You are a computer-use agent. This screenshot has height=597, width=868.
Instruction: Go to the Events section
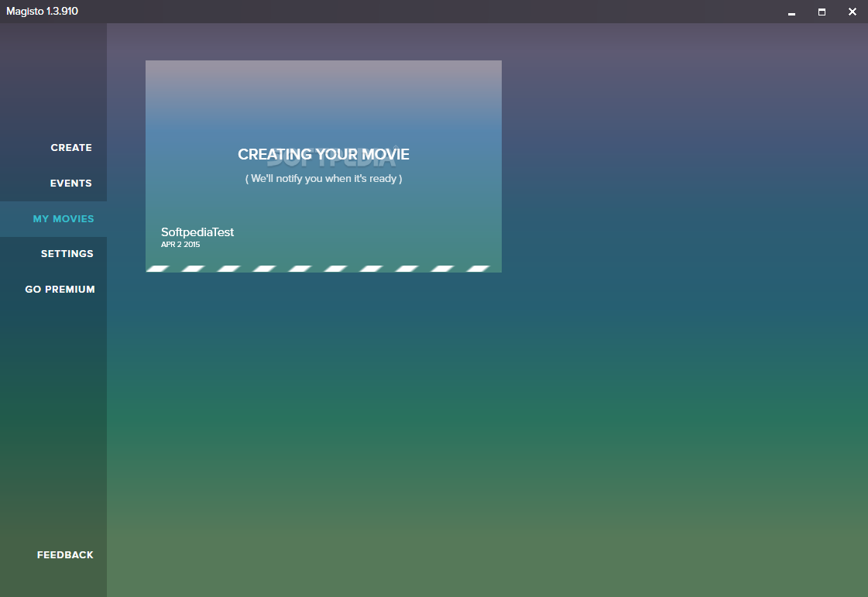tap(71, 184)
